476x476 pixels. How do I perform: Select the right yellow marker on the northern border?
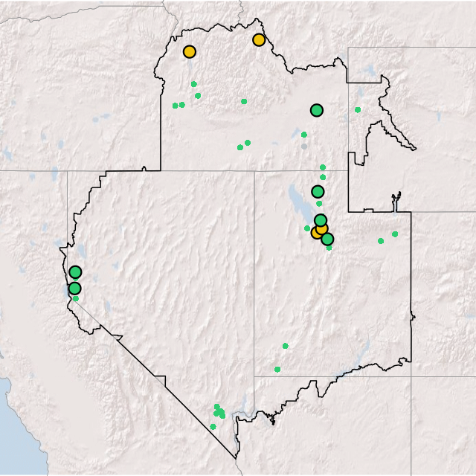pyautogui.click(x=259, y=39)
